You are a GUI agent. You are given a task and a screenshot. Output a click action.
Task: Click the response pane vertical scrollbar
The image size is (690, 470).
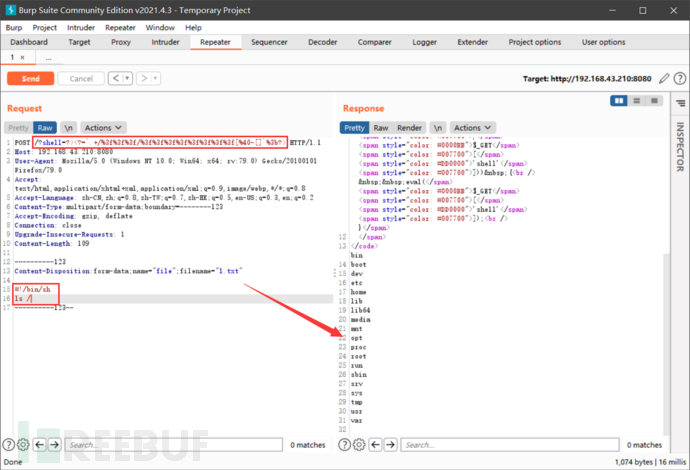(666, 343)
